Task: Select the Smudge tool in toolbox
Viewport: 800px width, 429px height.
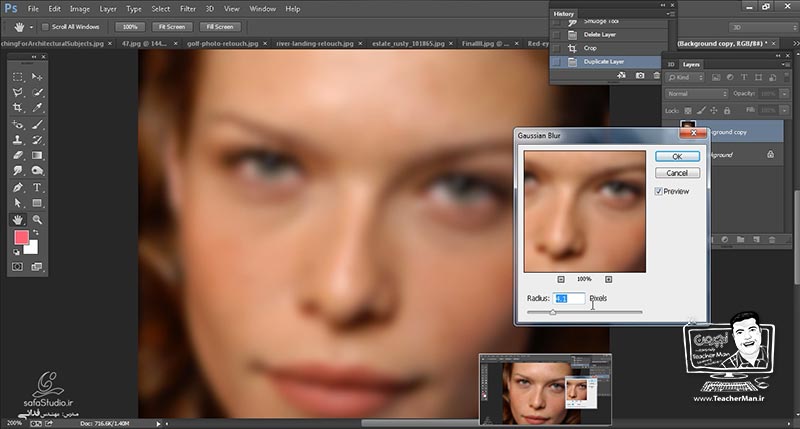Action: (18, 170)
